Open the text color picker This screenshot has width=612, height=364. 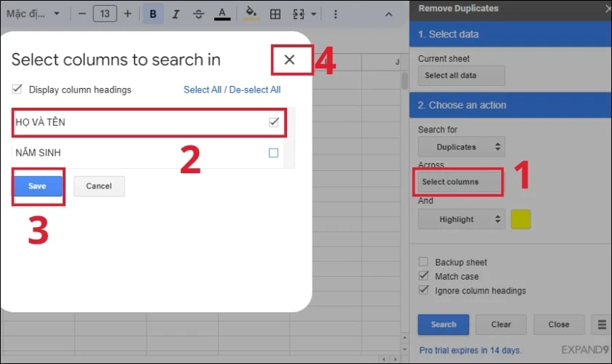(x=222, y=14)
